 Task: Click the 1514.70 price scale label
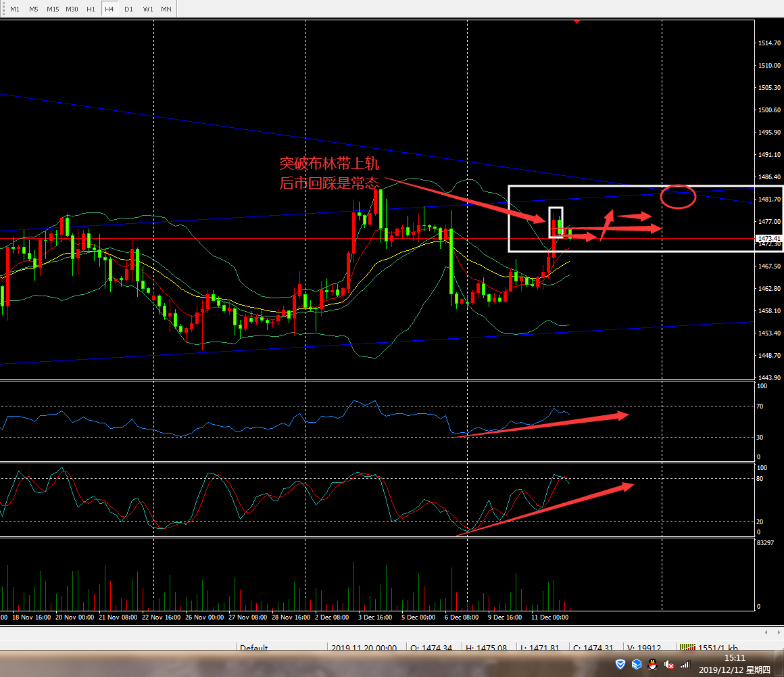[x=770, y=43]
